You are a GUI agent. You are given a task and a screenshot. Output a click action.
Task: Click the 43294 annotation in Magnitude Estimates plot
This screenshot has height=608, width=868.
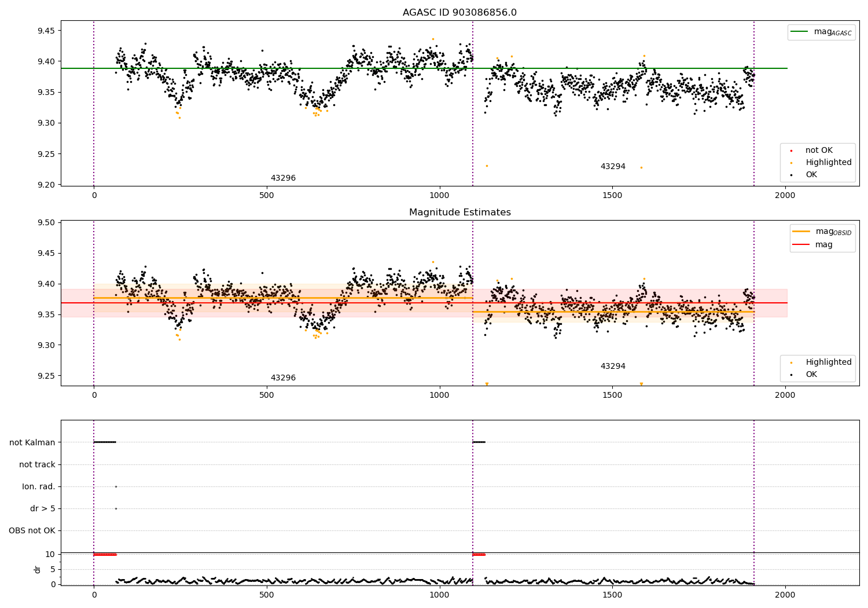(x=613, y=367)
